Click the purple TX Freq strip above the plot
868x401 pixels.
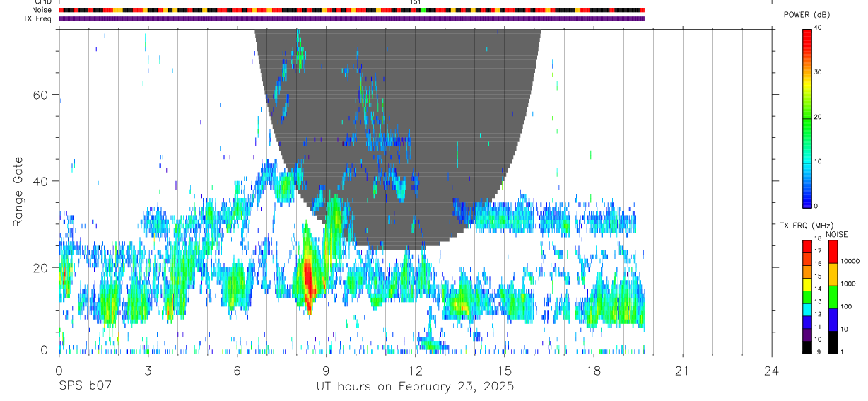[x=352, y=18]
